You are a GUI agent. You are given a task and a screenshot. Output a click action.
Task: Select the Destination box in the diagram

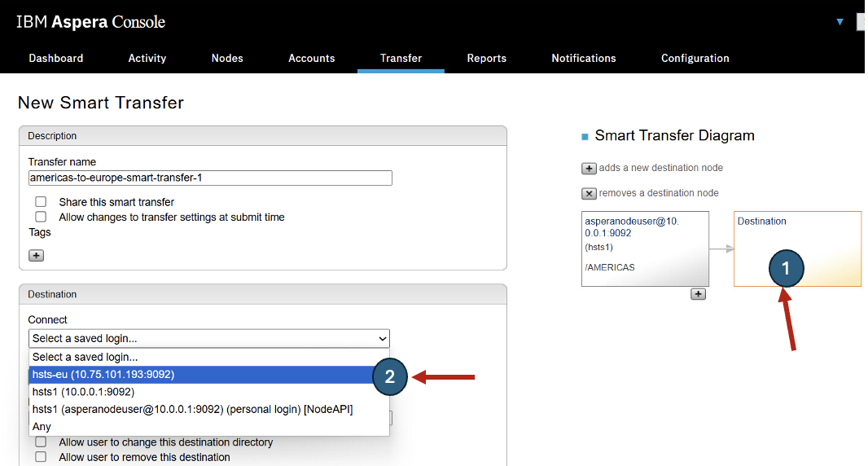pyautogui.click(x=798, y=248)
